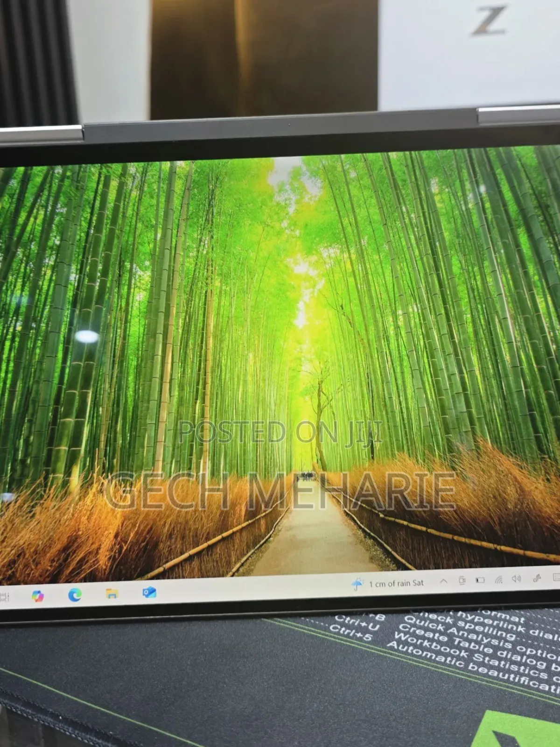Open Outlook mail app on taskbar

tap(149, 592)
